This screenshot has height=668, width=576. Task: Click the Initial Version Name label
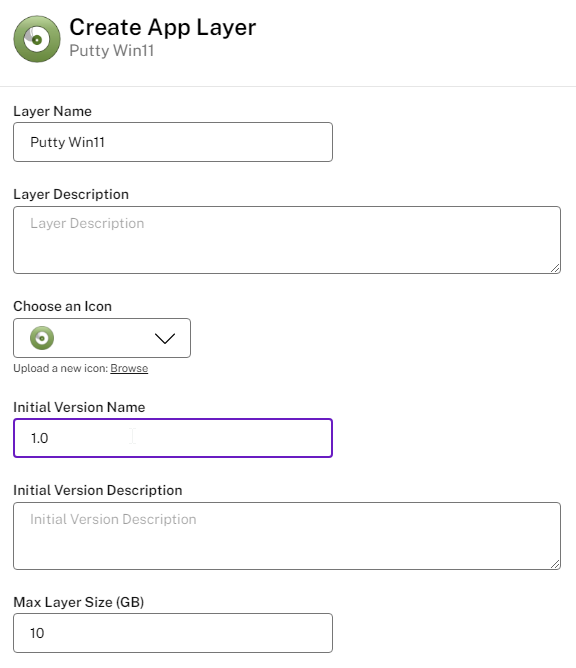point(79,407)
